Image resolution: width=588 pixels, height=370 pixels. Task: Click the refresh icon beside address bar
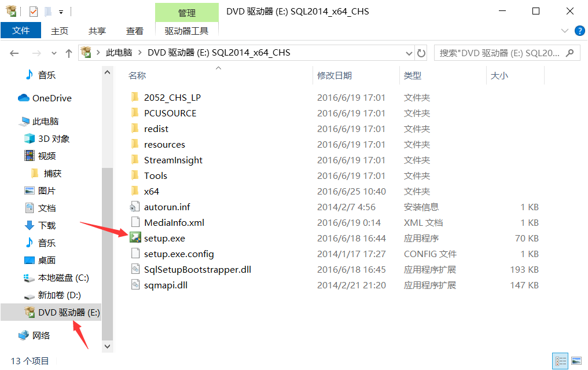click(421, 53)
